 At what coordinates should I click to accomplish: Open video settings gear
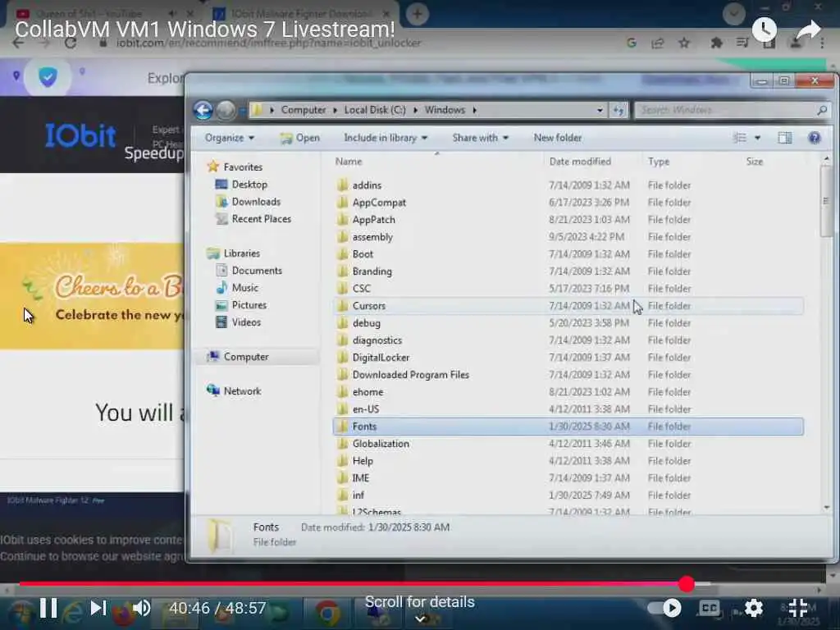pos(753,608)
